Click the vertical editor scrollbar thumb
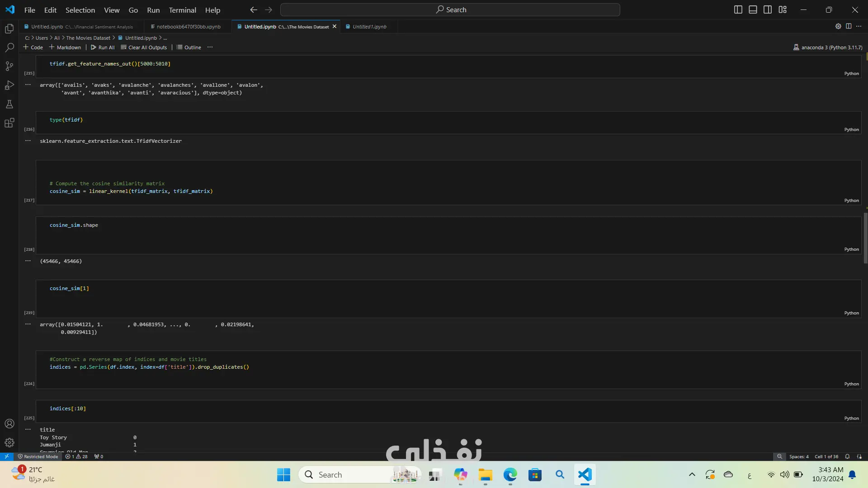868x488 pixels. 865,237
